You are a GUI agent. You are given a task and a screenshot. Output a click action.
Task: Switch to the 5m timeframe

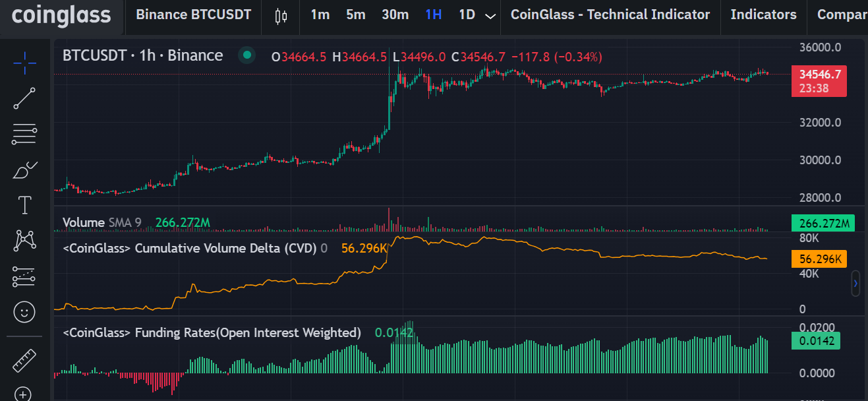(355, 15)
